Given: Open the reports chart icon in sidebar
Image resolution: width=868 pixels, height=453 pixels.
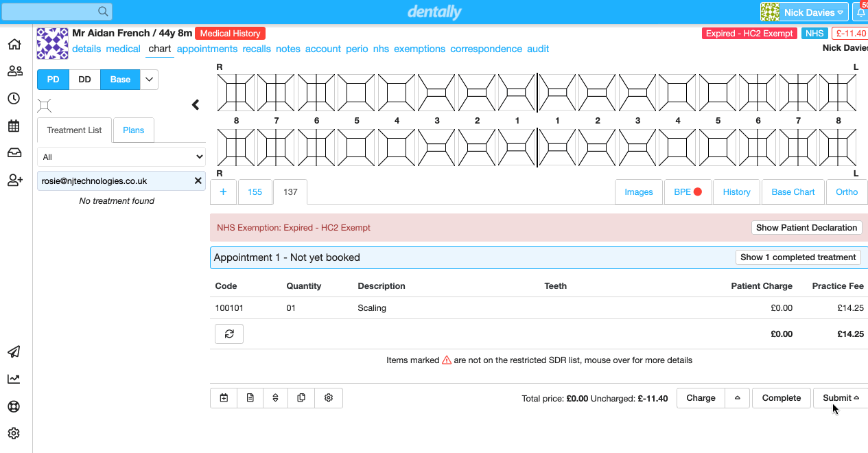Looking at the screenshot, I should pyautogui.click(x=14, y=379).
